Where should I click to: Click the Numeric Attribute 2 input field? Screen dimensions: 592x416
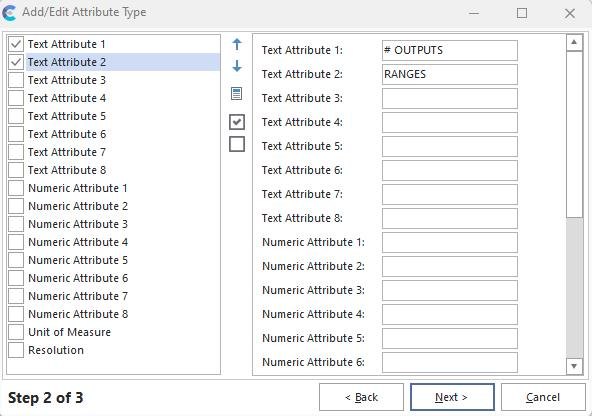tap(450, 266)
